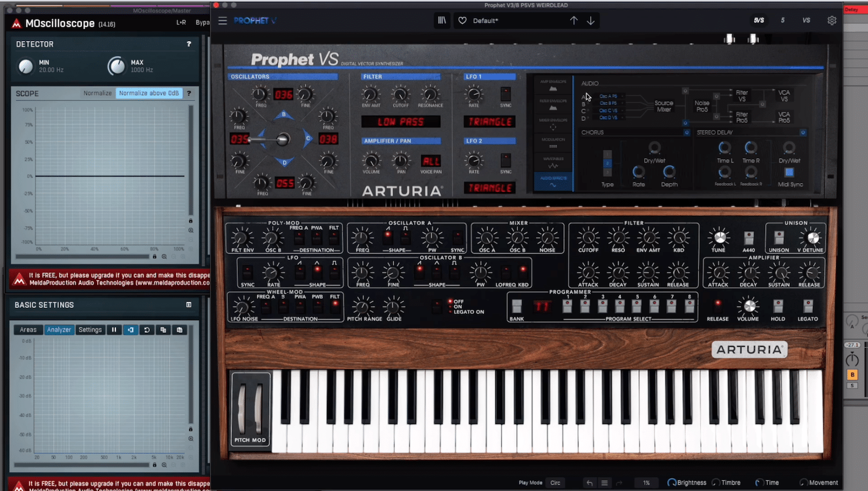Open Scope help question mark in MOscilloscope
868x491 pixels.
tap(189, 93)
